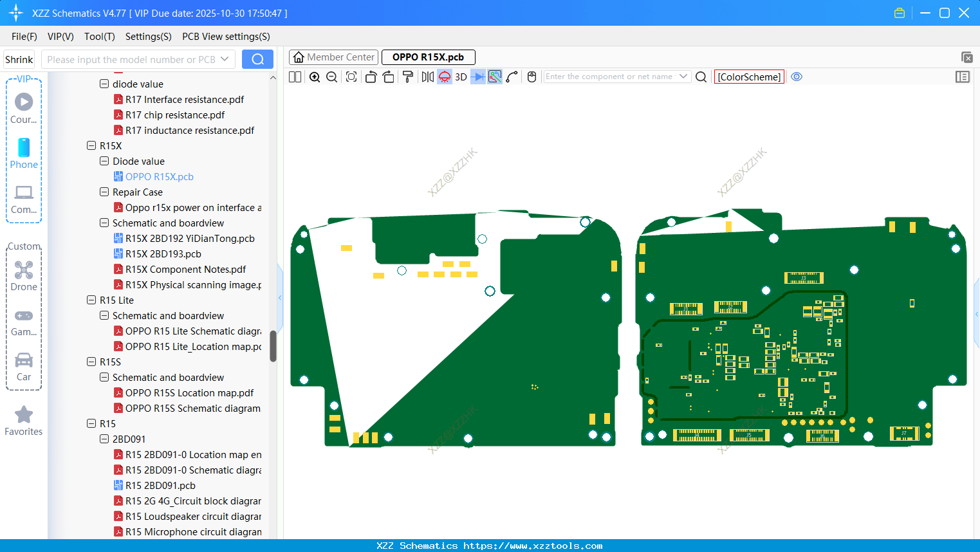980x552 pixels.
Task: Zoom in on the PCB view
Action: pyautogui.click(x=315, y=77)
